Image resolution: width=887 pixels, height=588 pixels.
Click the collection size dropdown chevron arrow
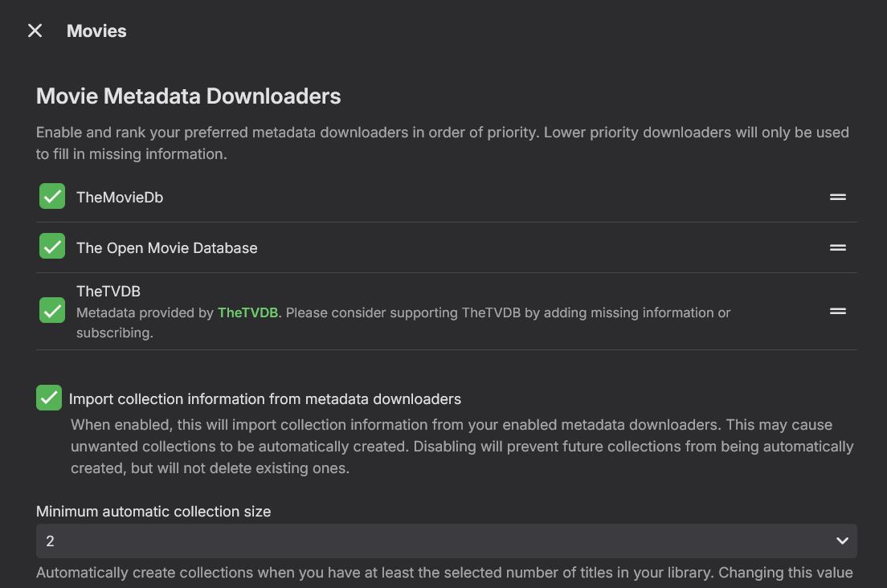[842, 541]
